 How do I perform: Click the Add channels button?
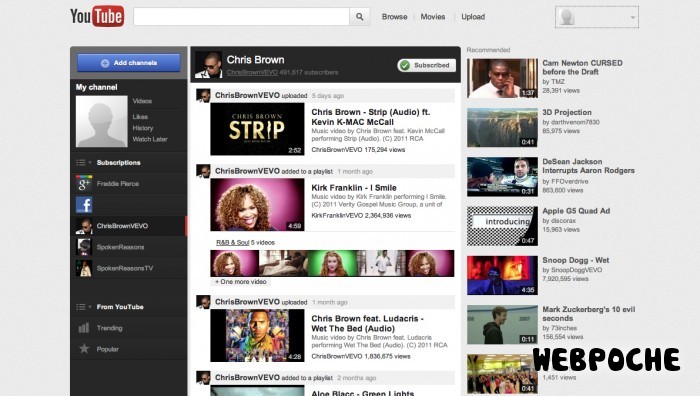tap(129, 63)
